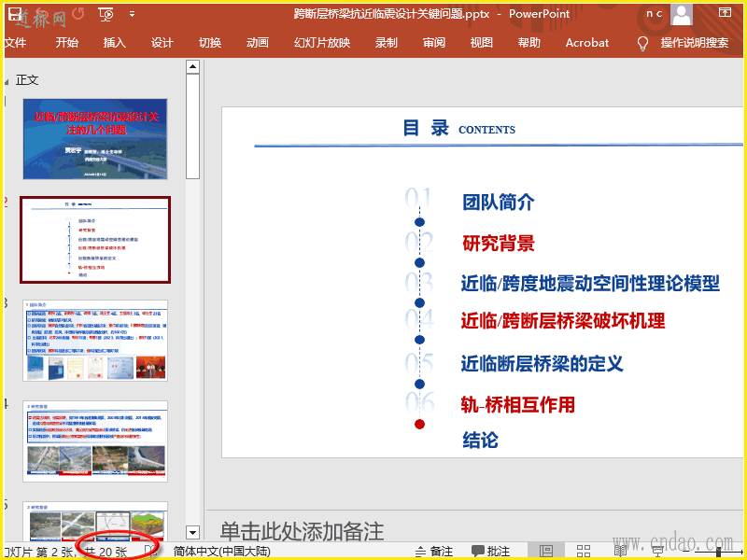The height and width of the screenshot is (560, 747).
Task: Start Slide Show icon in status bar
Action: tap(658, 551)
